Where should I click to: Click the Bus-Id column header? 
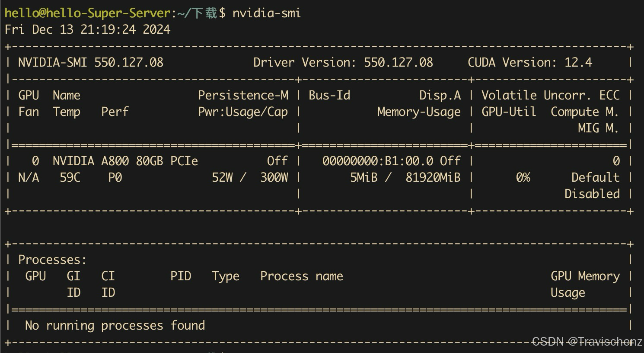329,95
